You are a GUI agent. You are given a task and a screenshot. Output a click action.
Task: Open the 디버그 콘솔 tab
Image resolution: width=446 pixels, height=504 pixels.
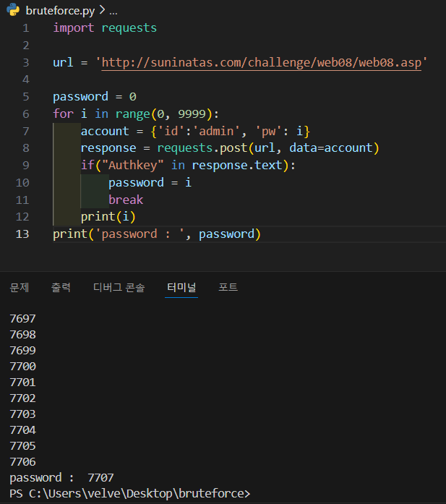click(x=119, y=287)
